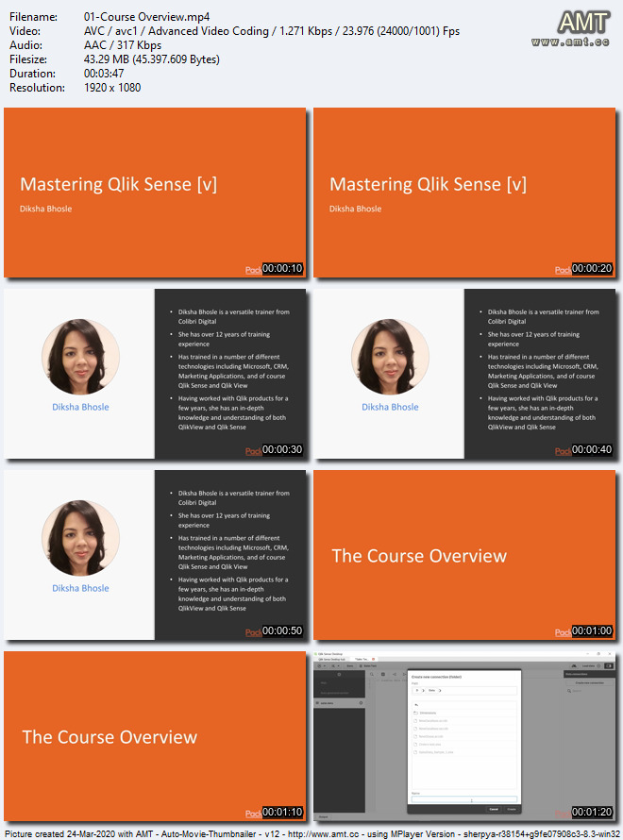Open the thumbnail stamped 00:00:30
Viewport: 623px width, 840px height.
point(155,374)
